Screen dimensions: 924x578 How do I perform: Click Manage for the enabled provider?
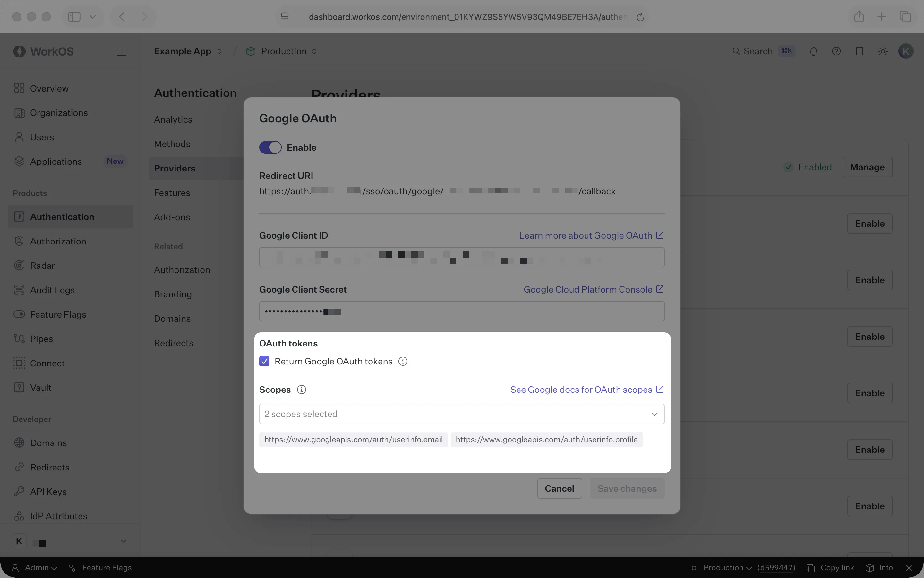pyautogui.click(x=867, y=167)
